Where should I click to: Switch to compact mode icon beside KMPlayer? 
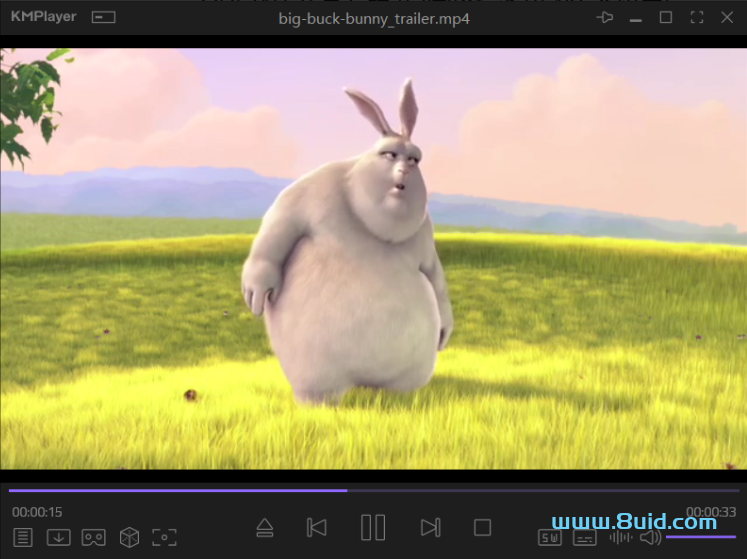tap(103, 18)
